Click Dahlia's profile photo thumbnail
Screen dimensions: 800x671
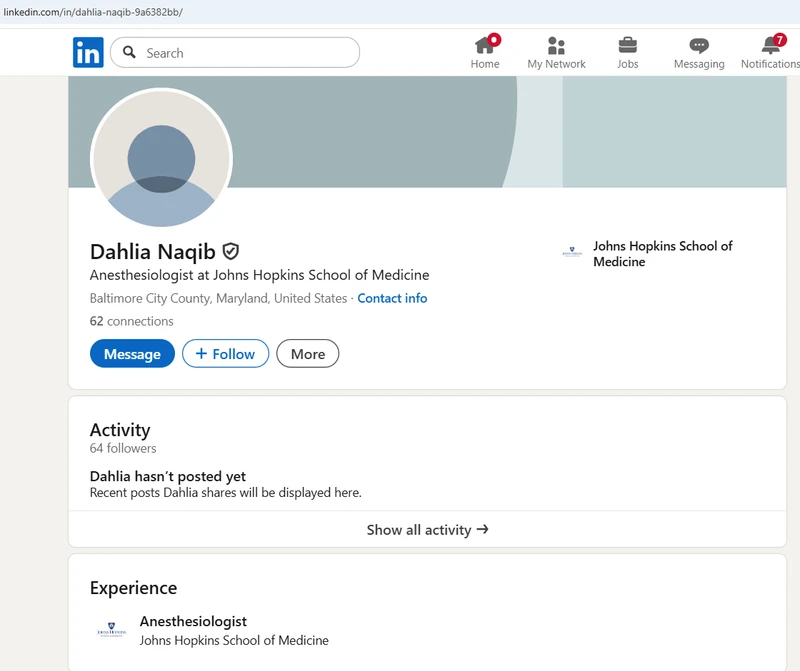[x=161, y=160]
